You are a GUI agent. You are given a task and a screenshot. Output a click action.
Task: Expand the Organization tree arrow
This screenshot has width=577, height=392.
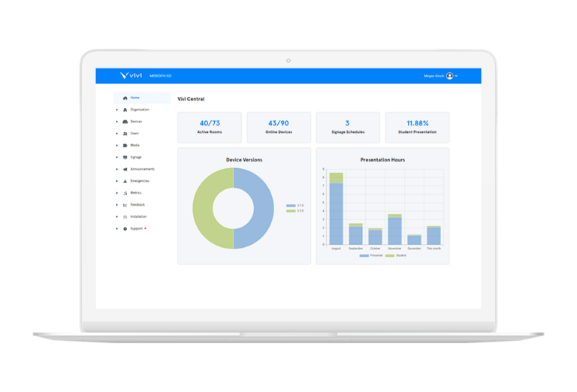(116, 110)
